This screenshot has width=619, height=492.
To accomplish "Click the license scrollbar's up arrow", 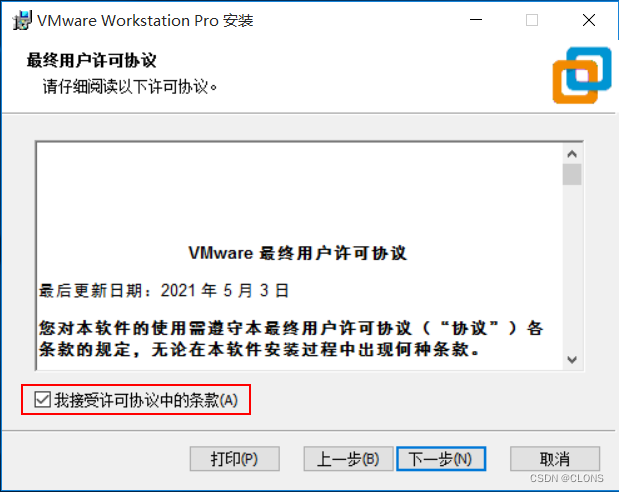I will (x=572, y=154).
